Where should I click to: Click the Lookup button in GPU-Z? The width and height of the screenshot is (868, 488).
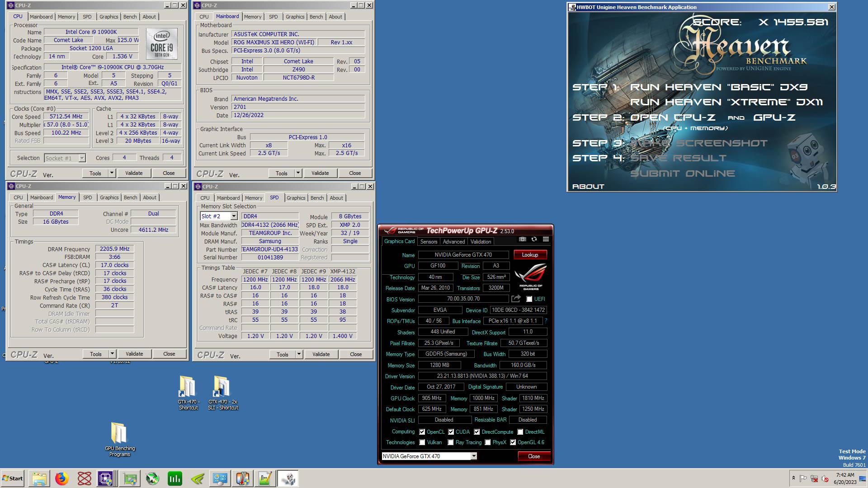(530, 255)
